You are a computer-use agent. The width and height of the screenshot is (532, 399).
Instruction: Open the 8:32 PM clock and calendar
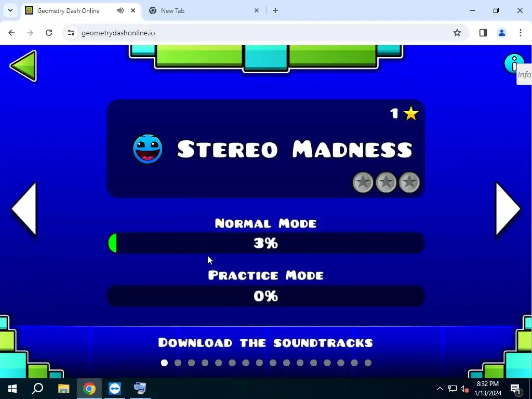(487, 389)
